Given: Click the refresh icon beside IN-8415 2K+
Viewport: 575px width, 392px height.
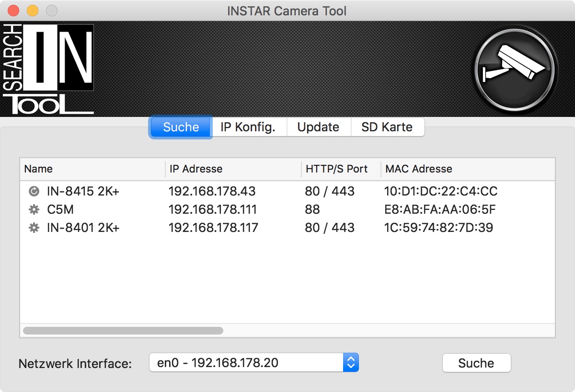Looking at the screenshot, I should [34, 192].
